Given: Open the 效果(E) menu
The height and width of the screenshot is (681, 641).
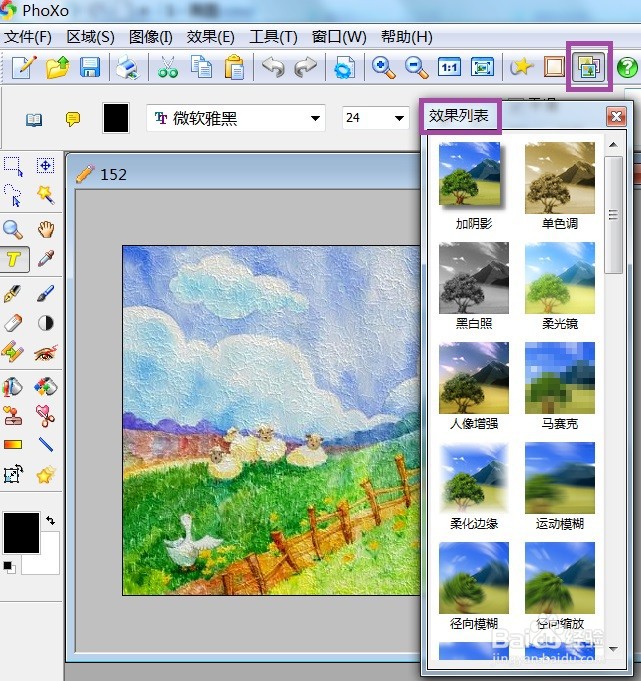Looking at the screenshot, I should point(210,37).
